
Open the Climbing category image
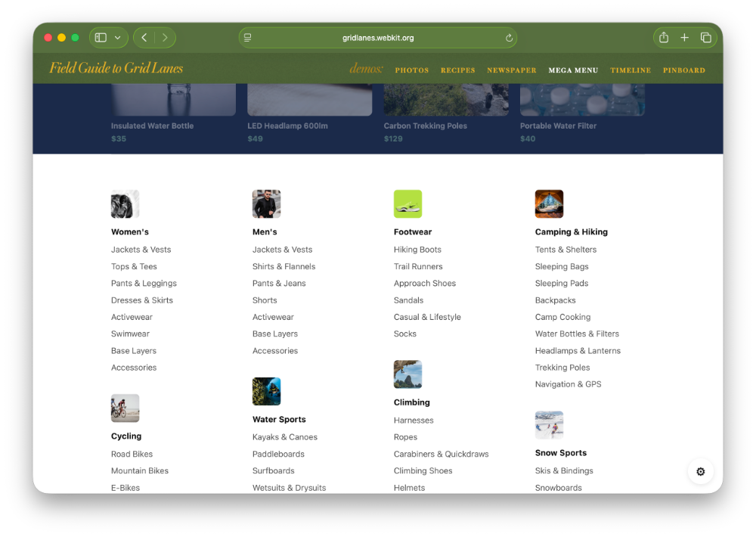point(408,374)
